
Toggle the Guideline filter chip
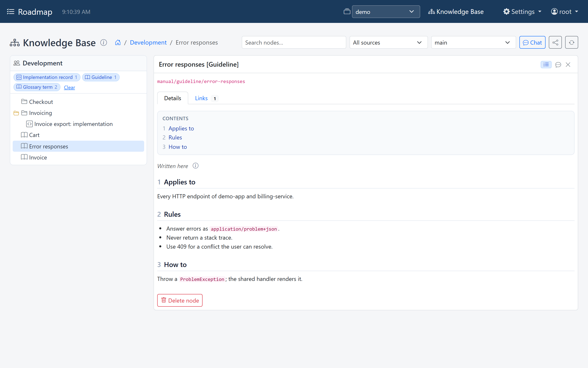(101, 77)
